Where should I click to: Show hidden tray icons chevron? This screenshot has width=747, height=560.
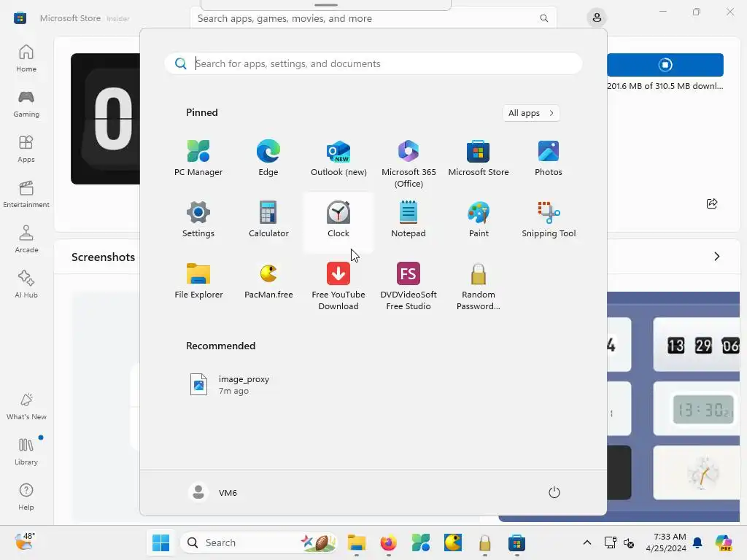587,542
